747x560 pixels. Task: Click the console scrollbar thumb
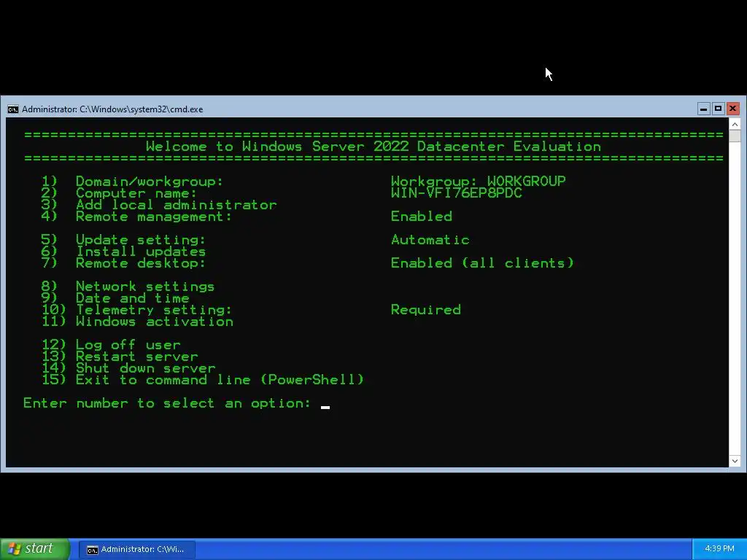(735, 136)
